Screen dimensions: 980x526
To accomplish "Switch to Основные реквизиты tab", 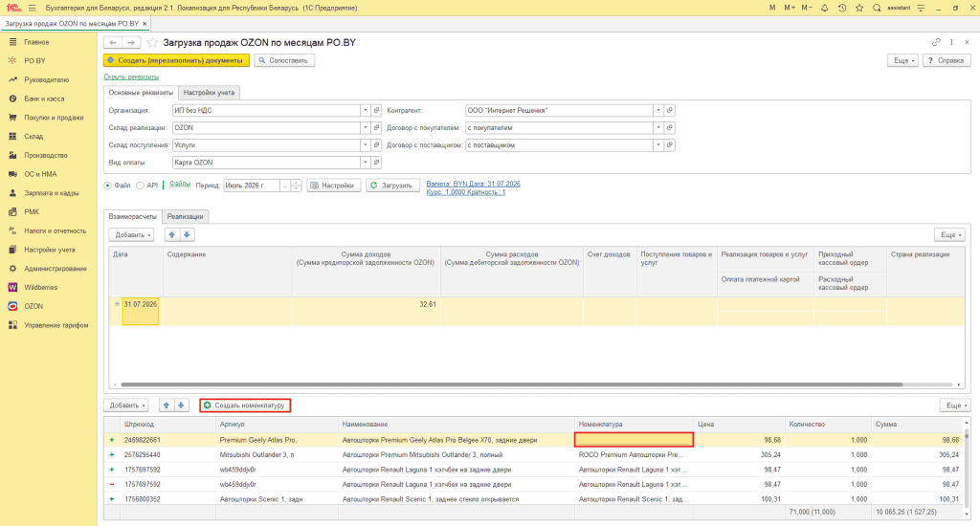I will 141,93.
